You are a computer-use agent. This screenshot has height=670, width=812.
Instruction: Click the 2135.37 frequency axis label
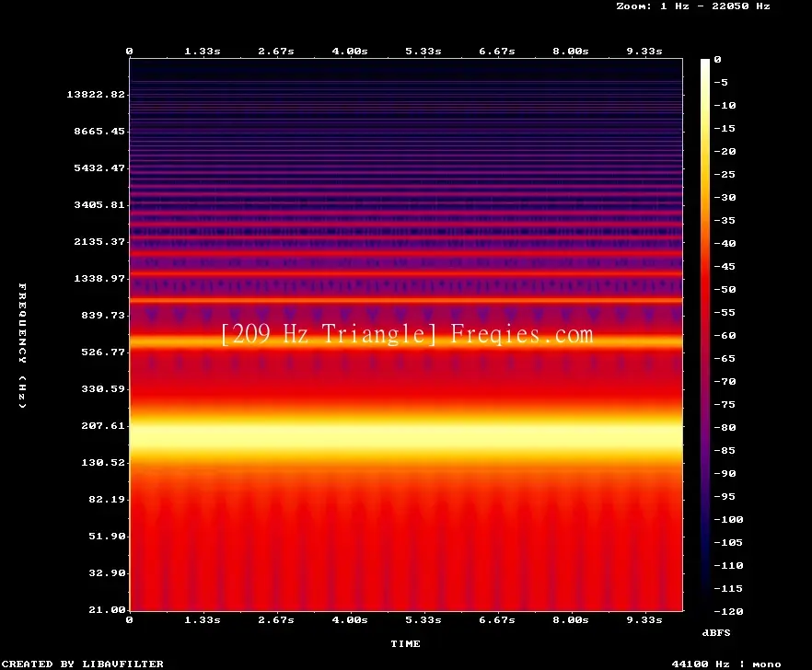pos(99,241)
